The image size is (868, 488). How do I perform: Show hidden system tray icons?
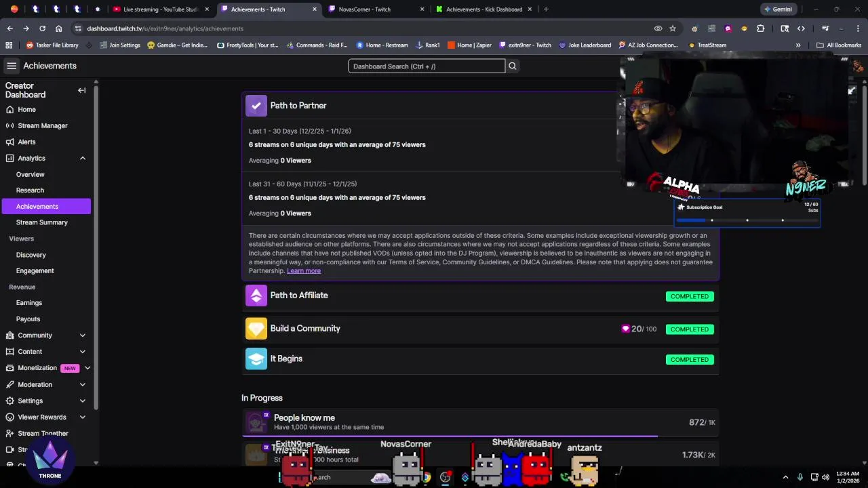(x=785, y=477)
